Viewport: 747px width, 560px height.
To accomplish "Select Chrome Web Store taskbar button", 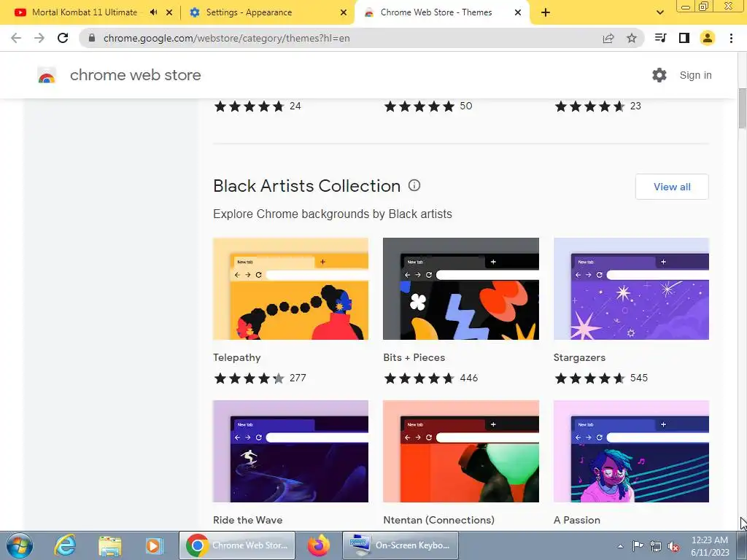I will point(237,545).
